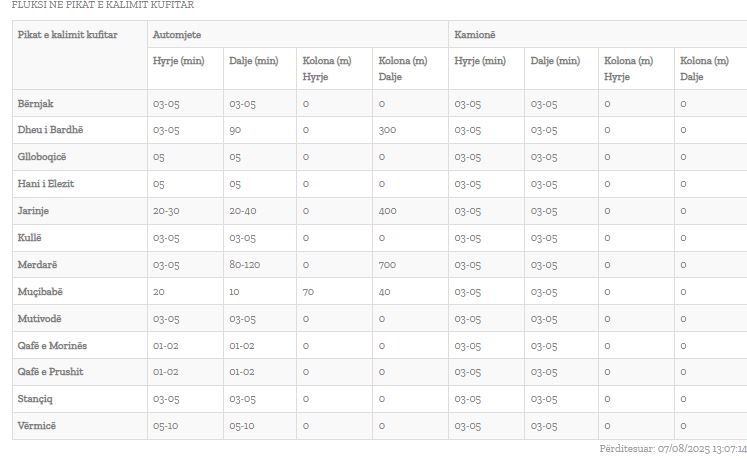The image size is (747, 476).
Task: Click the 90 minute exit cell
Action: point(235,130)
